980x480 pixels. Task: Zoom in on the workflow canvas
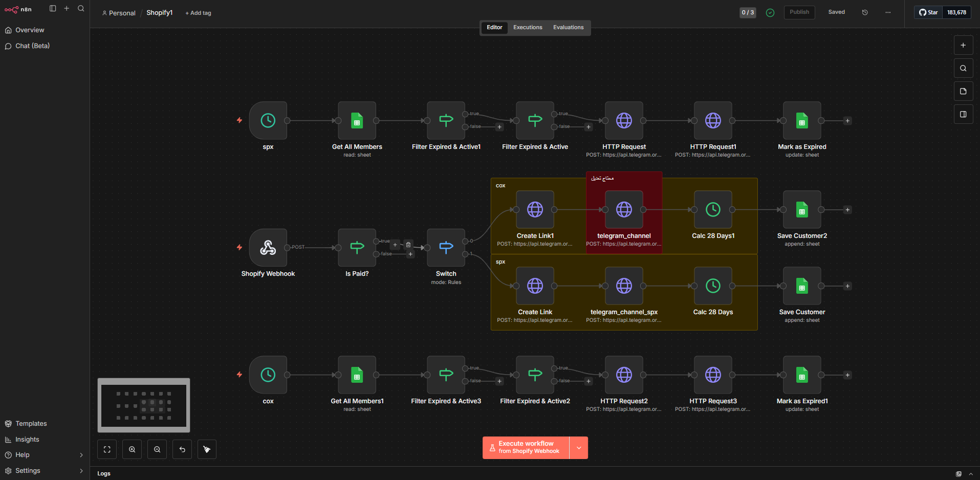tap(132, 449)
